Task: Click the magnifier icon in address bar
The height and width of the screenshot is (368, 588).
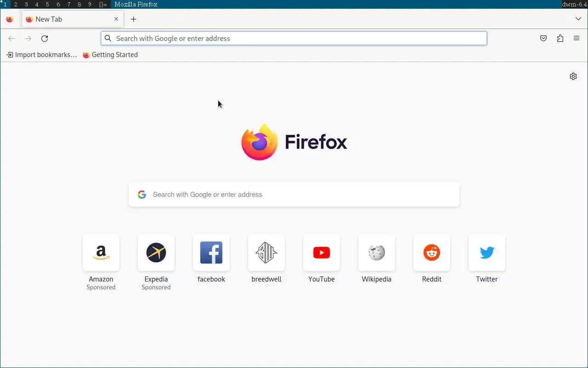Action: (x=108, y=39)
